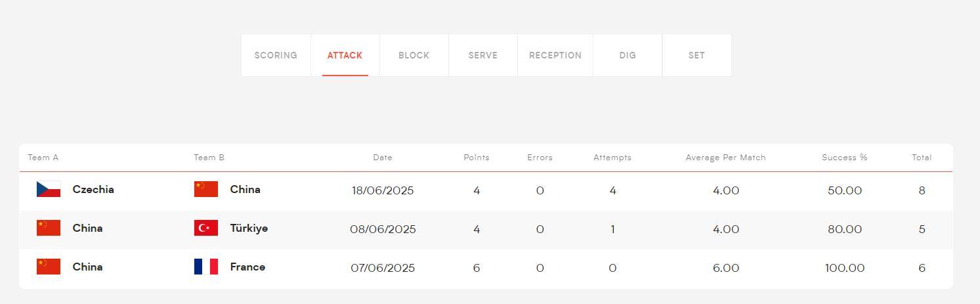Open the Reception statistics tab
This screenshot has width=980, height=304.
tap(555, 56)
